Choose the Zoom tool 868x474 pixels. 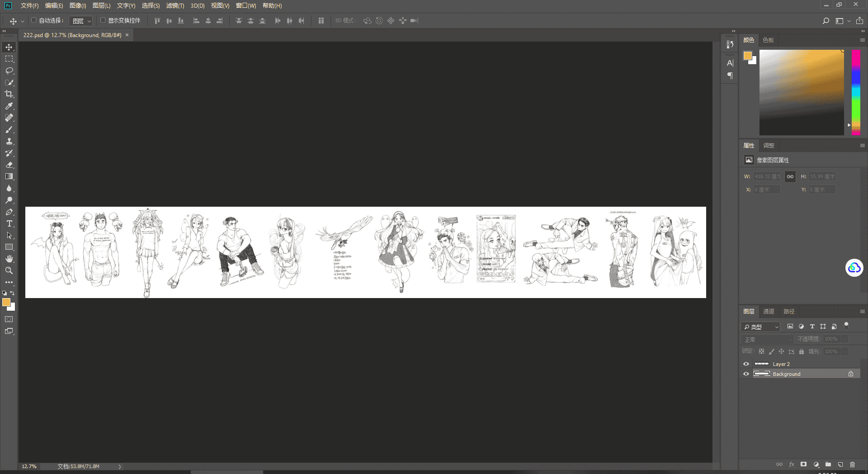(x=9, y=270)
